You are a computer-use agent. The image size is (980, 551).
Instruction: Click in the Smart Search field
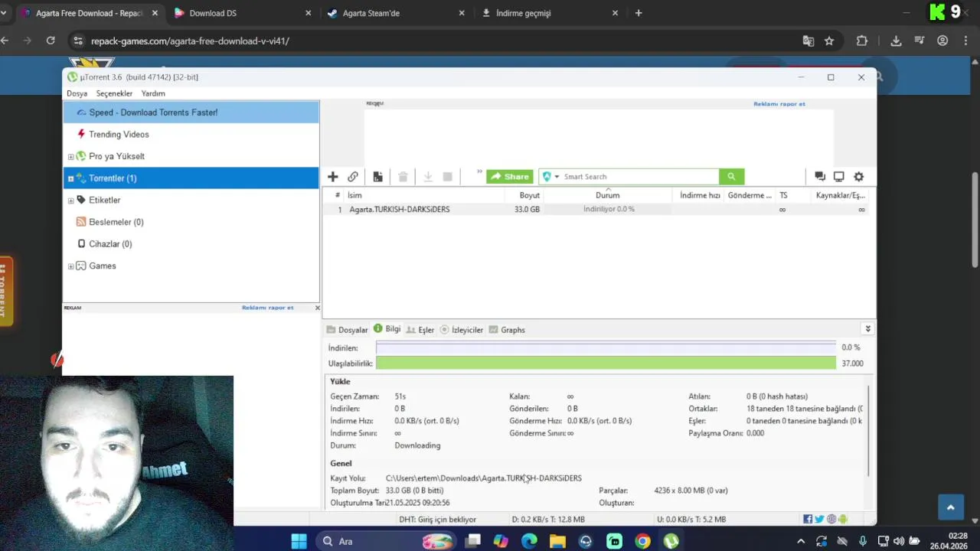[x=639, y=177]
